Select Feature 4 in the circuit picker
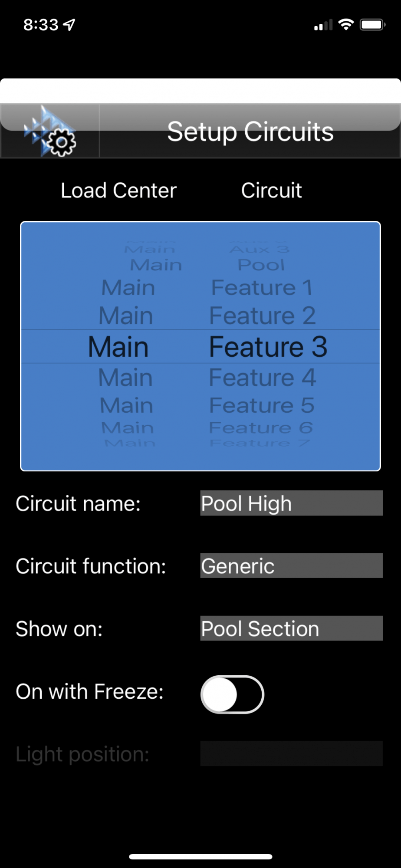Image resolution: width=401 pixels, height=868 pixels. 263,377
